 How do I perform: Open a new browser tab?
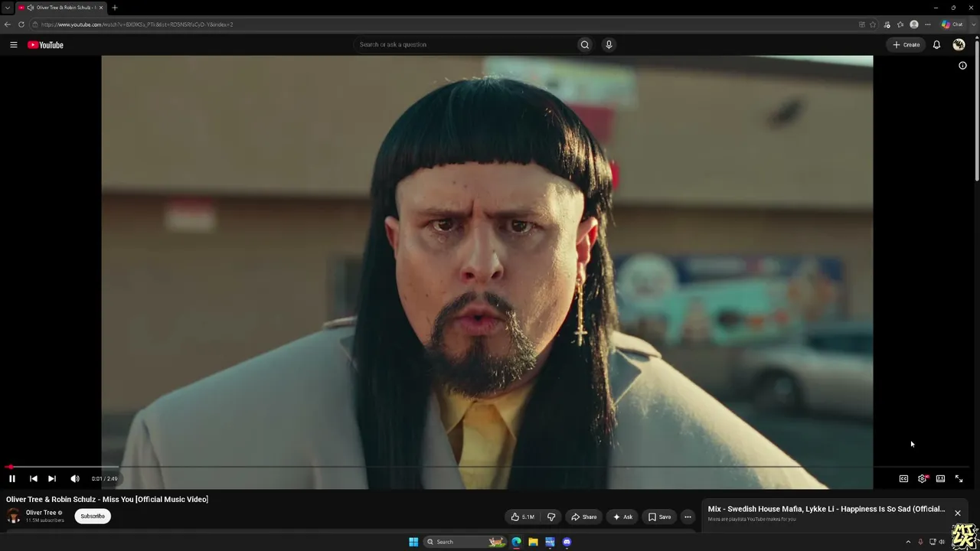[114, 8]
